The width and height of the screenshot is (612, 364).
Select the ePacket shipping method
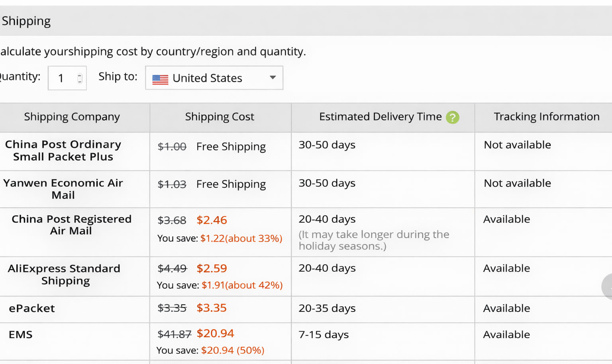pyautogui.click(x=32, y=309)
